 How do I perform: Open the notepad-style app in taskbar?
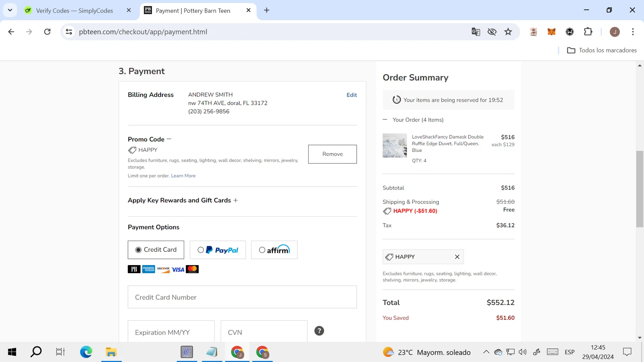pyautogui.click(x=212, y=352)
